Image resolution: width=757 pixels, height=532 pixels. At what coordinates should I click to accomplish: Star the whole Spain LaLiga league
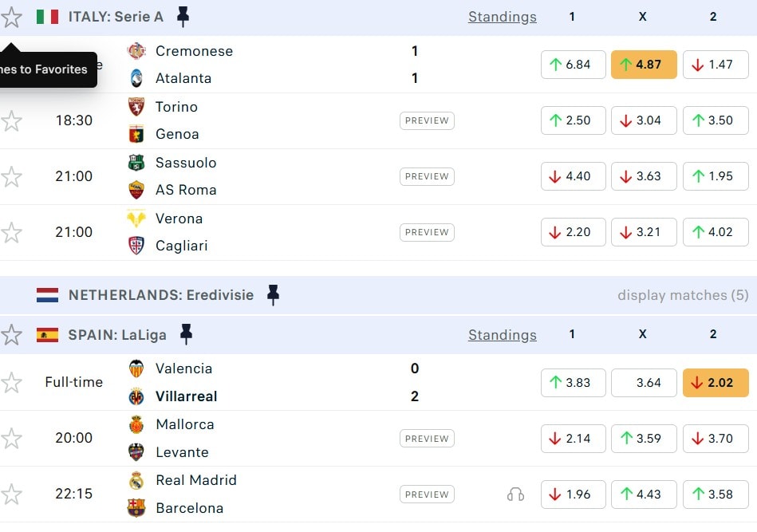[11, 335]
